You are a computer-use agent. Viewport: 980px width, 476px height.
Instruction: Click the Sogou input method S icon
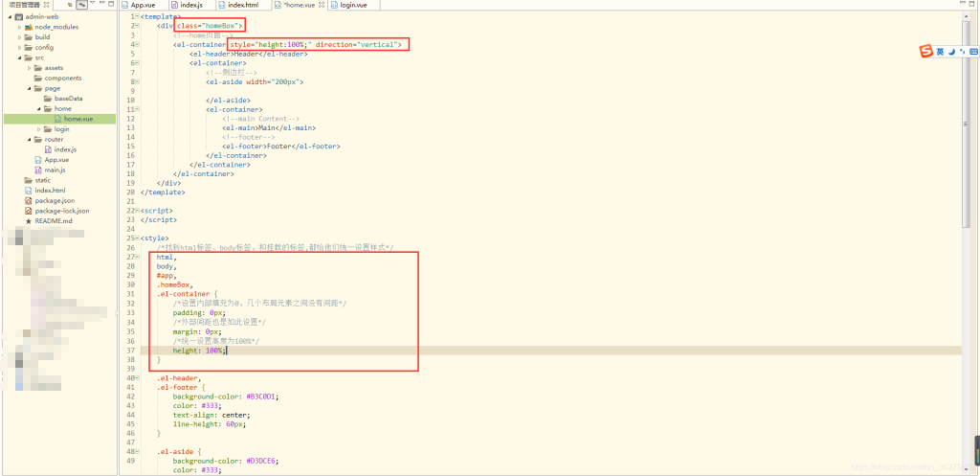tap(925, 51)
